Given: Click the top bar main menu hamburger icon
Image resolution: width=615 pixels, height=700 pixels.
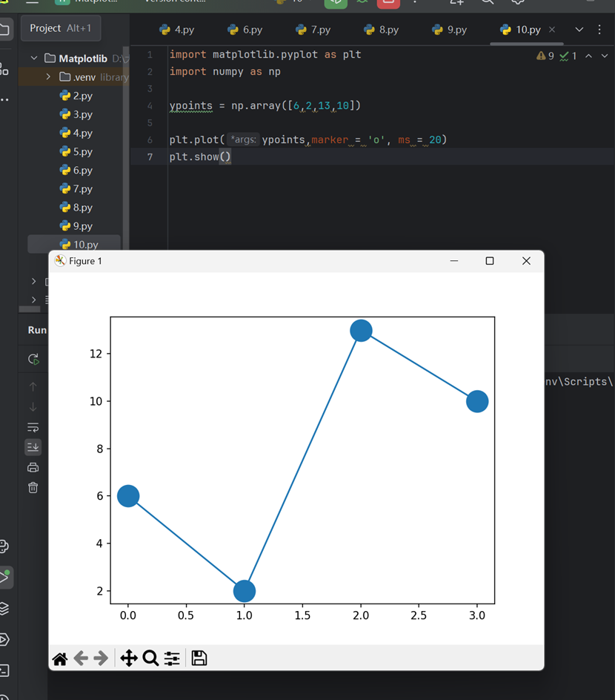Looking at the screenshot, I should click(x=32, y=1).
